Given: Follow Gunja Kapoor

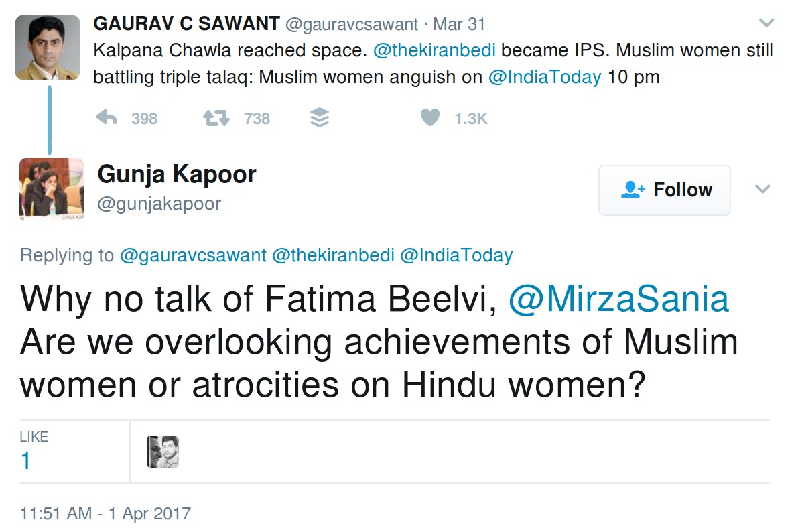Looking at the screenshot, I should point(664,190).
